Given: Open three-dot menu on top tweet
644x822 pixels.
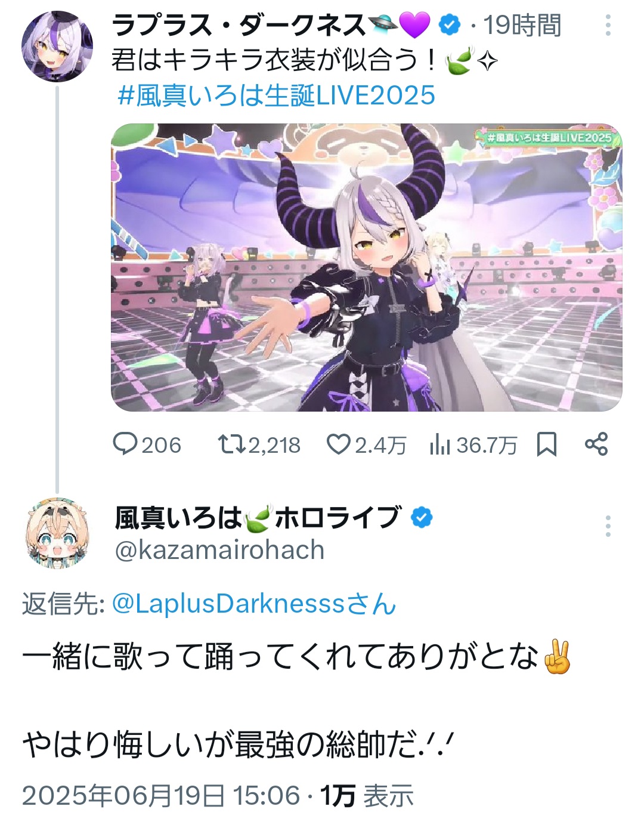Looking at the screenshot, I should [x=608, y=25].
